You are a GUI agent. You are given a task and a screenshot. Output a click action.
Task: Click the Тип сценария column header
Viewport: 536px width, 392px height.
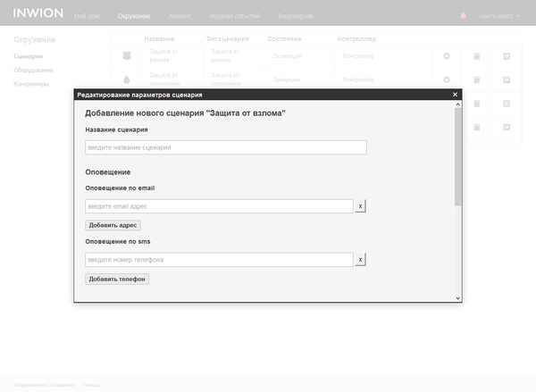click(x=227, y=39)
